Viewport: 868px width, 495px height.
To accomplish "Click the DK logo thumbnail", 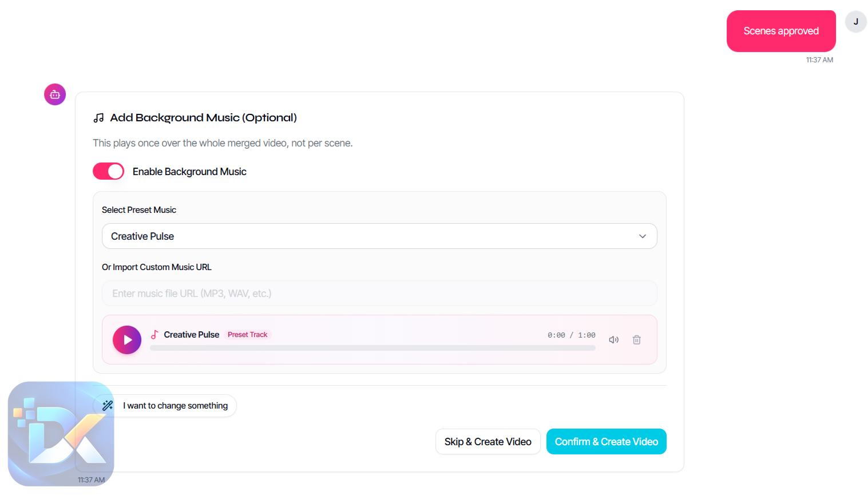I will click(61, 433).
